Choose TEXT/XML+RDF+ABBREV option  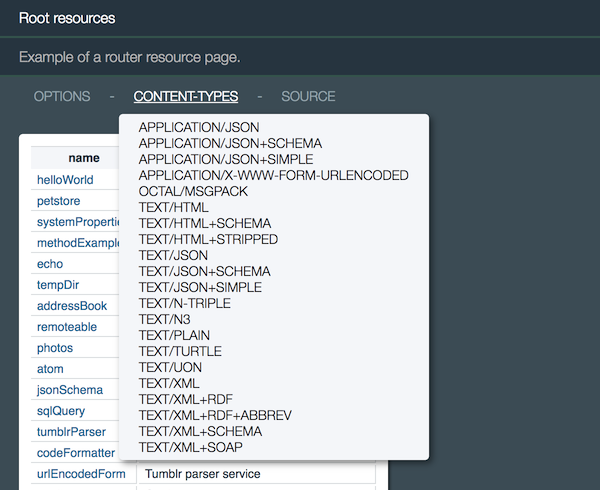214,416
